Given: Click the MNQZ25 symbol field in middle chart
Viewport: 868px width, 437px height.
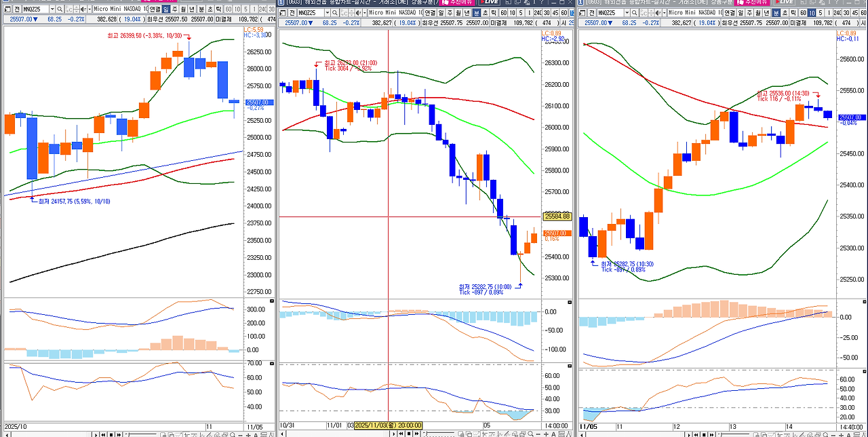Looking at the screenshot, I should click(311, 13).
